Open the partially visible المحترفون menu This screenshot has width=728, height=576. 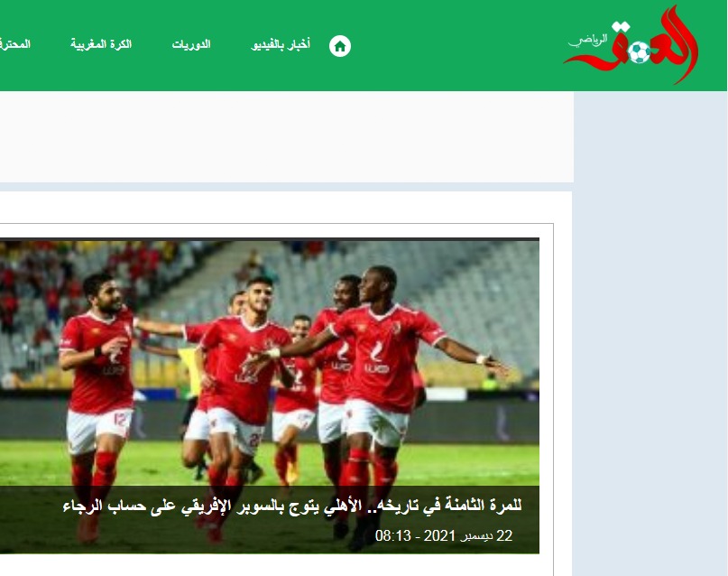(x=15, y=44)
